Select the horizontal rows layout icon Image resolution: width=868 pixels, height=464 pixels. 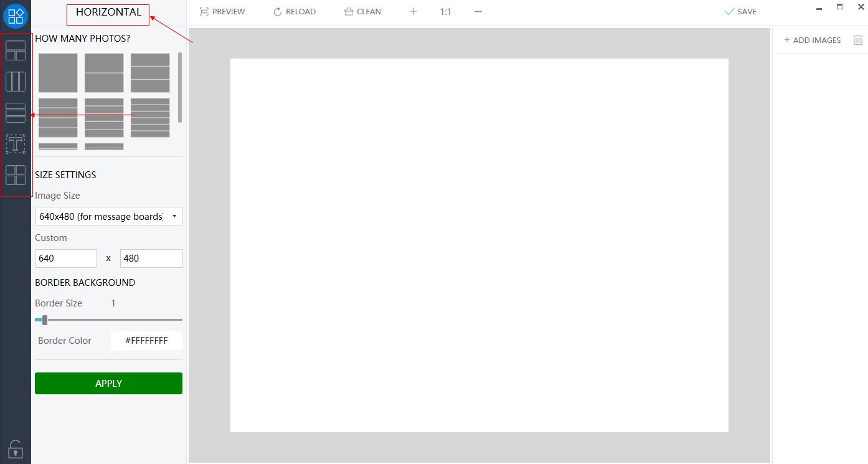click(x=16, y=113)
